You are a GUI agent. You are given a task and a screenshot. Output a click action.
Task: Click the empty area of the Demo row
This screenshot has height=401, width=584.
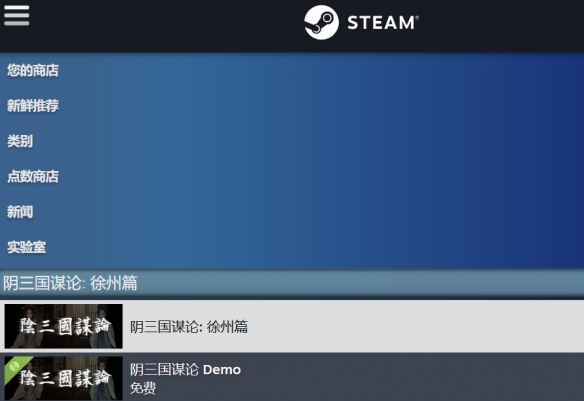point(413,378)
